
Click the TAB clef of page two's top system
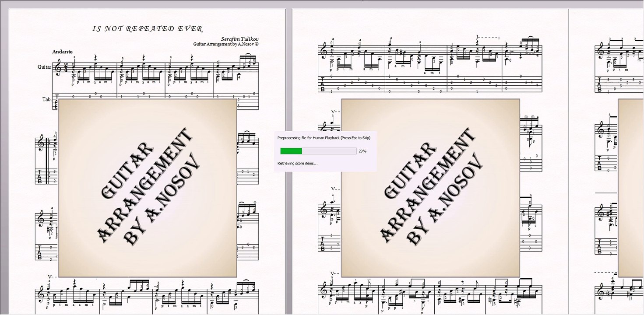[323, 84]
